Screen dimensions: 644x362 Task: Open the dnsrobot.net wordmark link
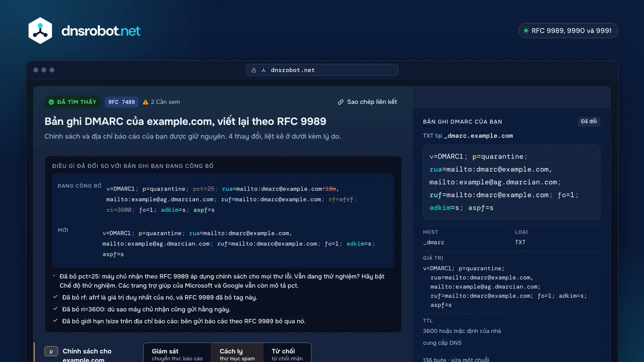tap(101, 31)
